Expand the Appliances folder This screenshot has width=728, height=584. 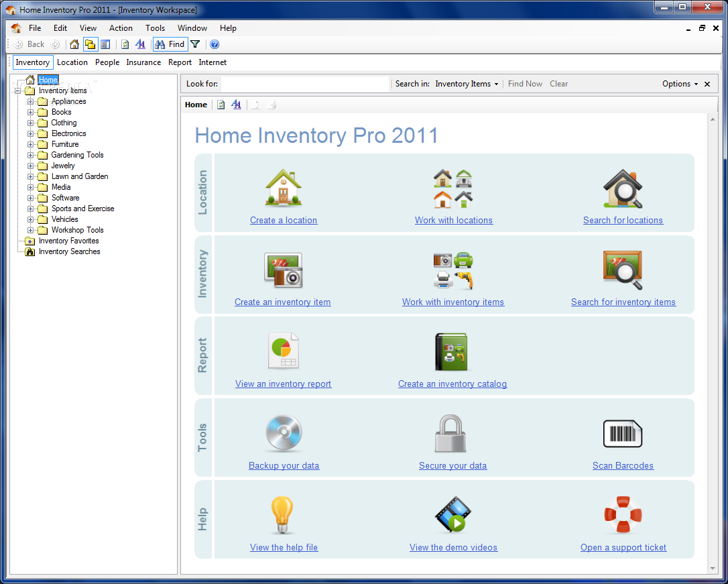(31, 102)
